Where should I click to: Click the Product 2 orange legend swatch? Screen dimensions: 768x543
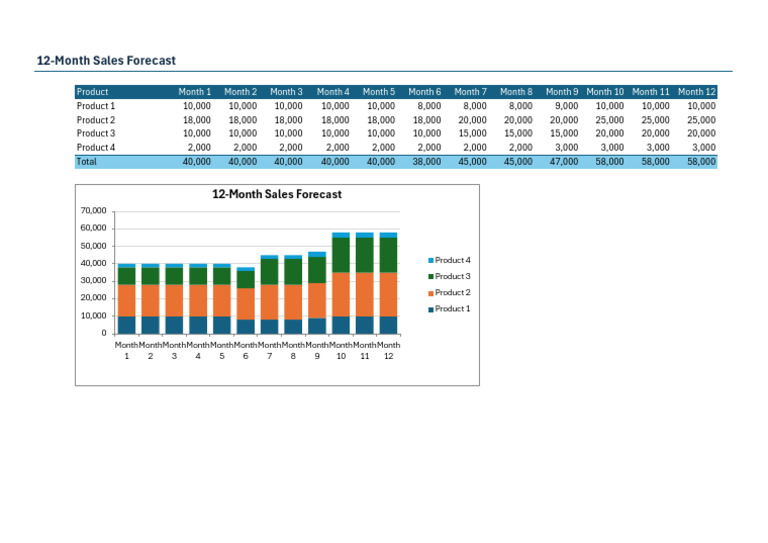point(431,293)
